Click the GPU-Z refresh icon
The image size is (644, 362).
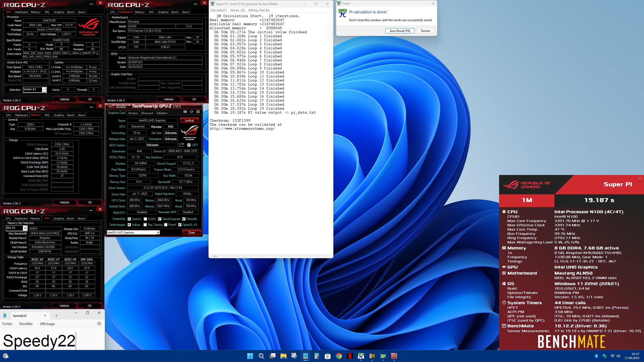192,112
